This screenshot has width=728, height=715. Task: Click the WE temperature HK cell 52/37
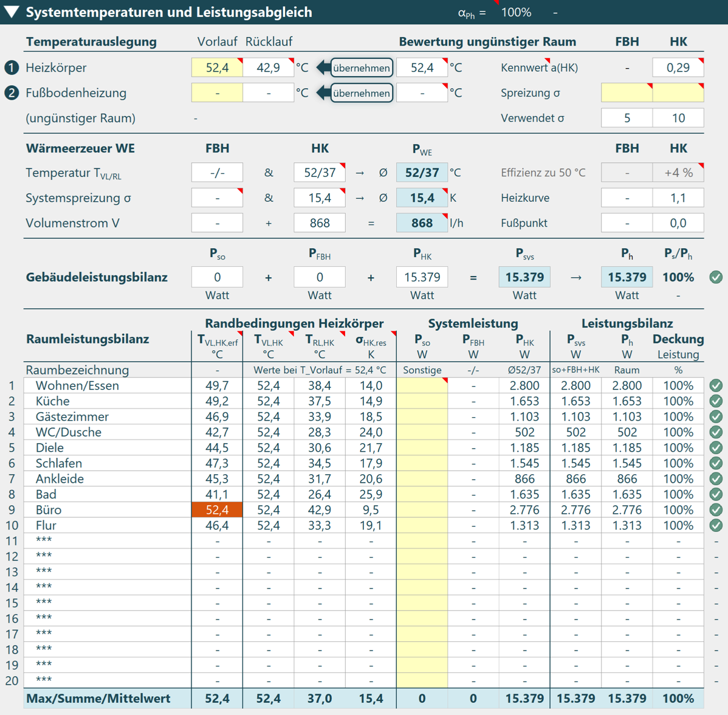pos(320,173)
